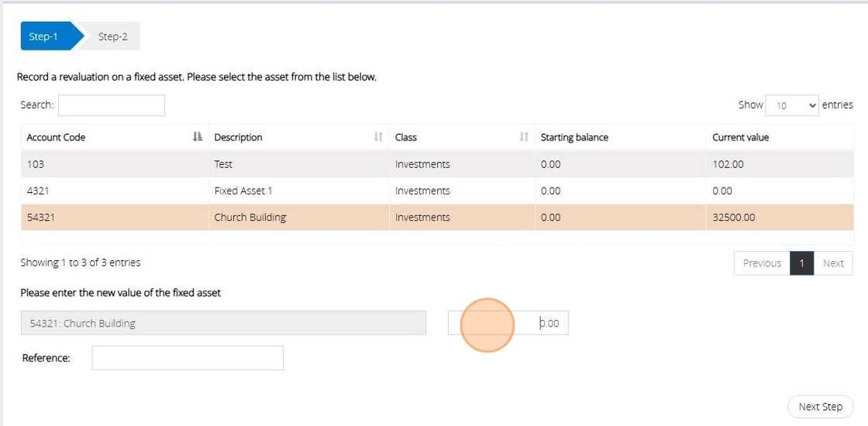Select page 1 in pagination
This screenshot has height=426, width=868.
801,263
